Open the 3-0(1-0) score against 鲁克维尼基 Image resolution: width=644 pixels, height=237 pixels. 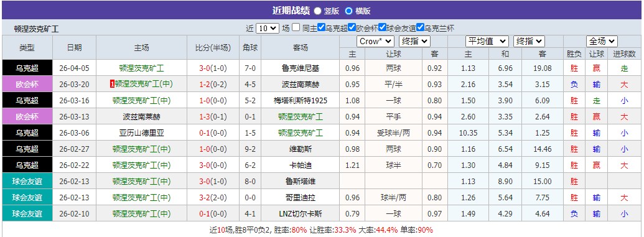(213, 68)
